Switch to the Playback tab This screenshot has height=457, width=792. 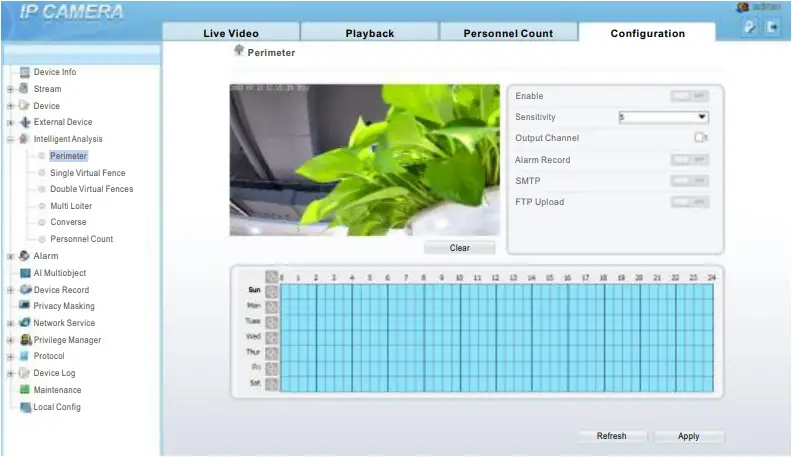pos(370,32)
